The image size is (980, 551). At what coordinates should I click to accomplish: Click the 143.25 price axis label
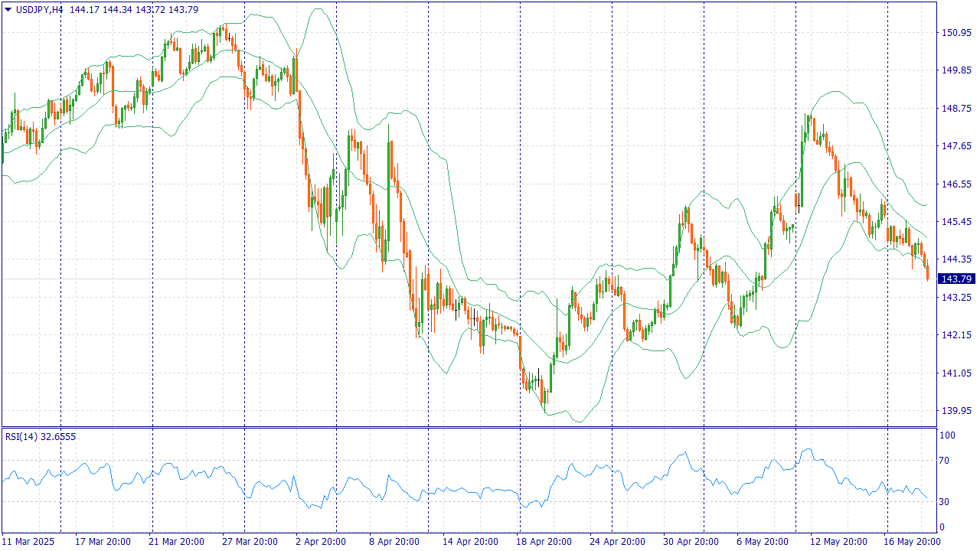(x=956, y=298)
